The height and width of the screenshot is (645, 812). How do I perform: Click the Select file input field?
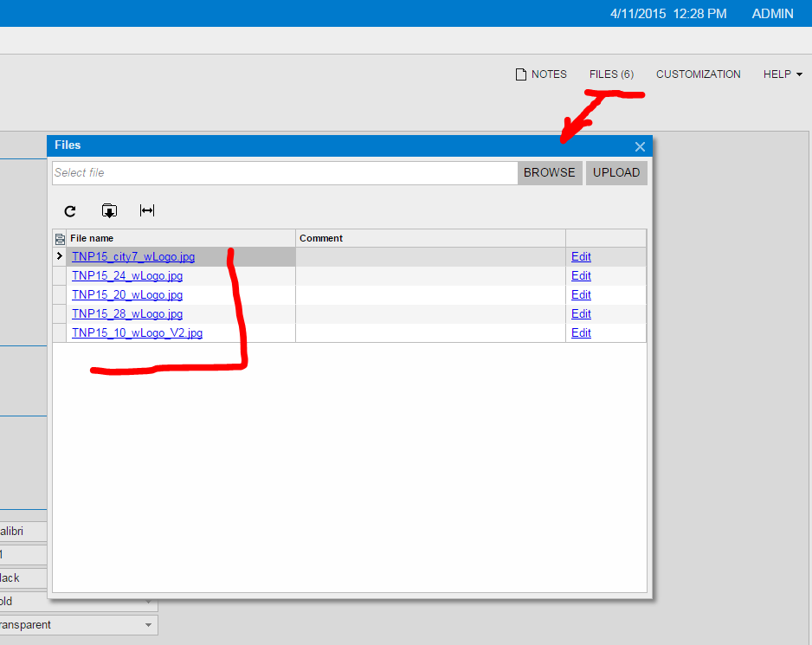285,172
